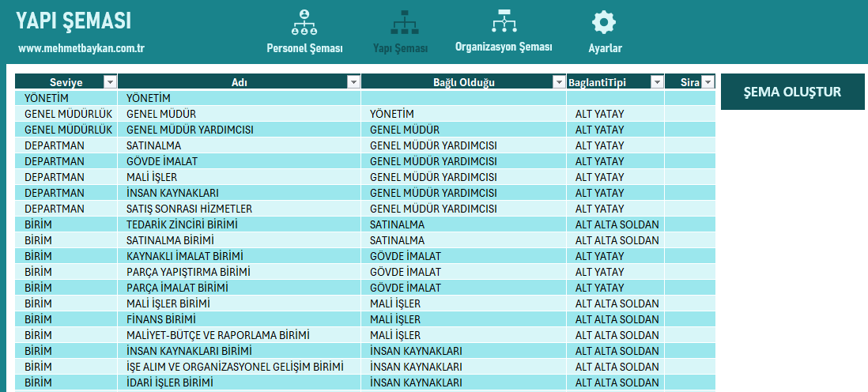Select the BaglantiTipi column header

pyautogui.click(x=615, y=82)
